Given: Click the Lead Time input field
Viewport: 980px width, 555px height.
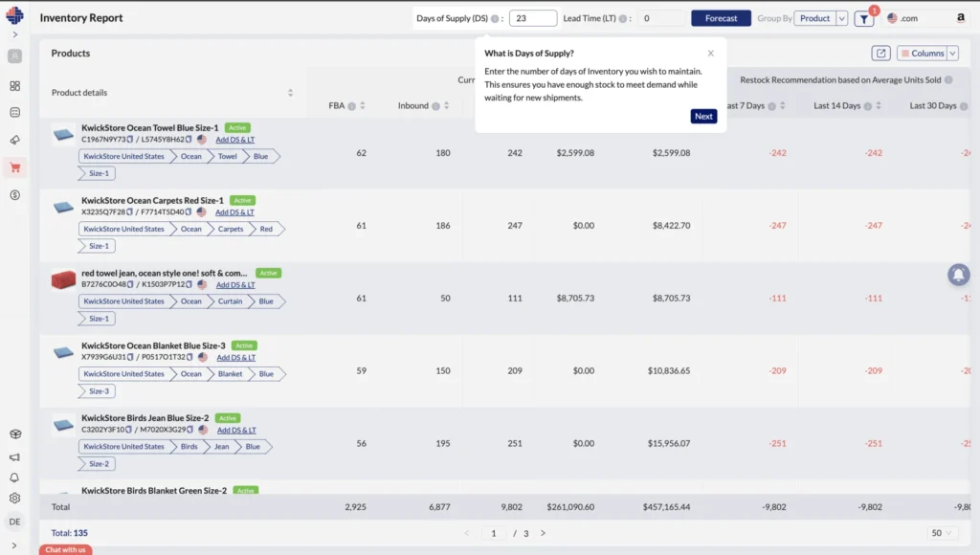Looking at the screenshot, I should [660, 18].
